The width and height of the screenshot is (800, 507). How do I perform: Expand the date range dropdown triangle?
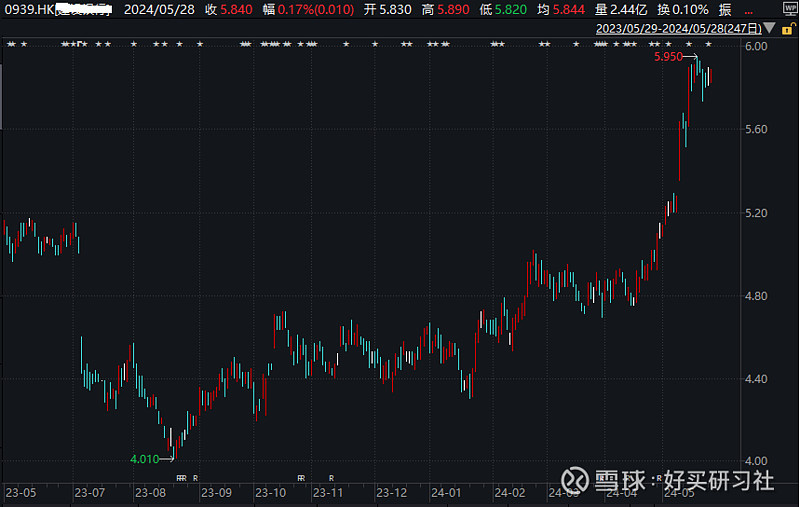click(x=769, y=28)
